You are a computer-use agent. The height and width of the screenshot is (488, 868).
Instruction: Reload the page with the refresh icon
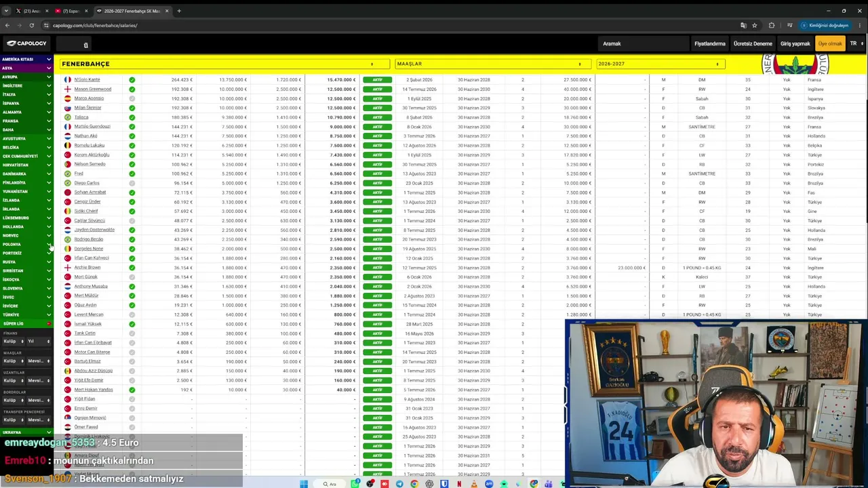tap(31, 25)
